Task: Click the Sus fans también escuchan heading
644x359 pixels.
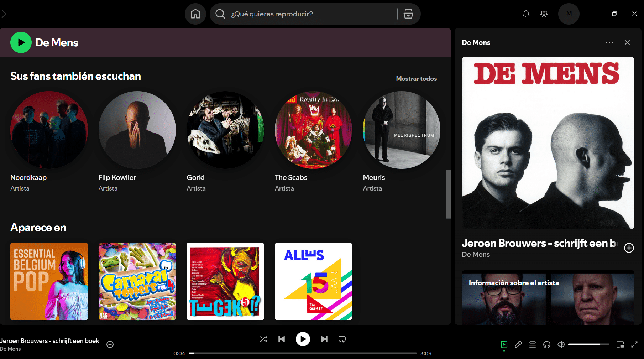Action: tap(75, 76)
